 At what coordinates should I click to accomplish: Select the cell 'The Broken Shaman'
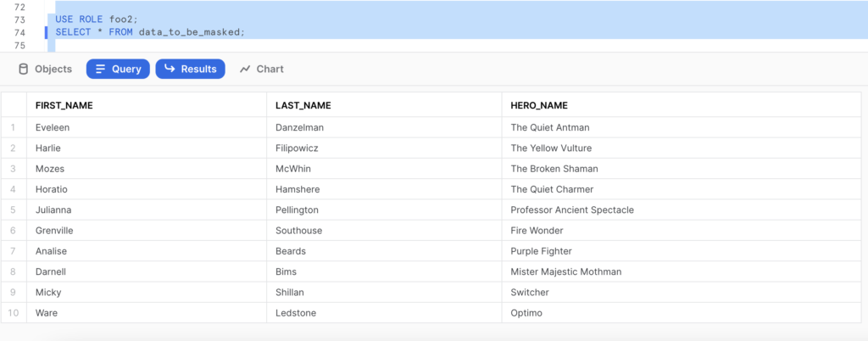682,169
